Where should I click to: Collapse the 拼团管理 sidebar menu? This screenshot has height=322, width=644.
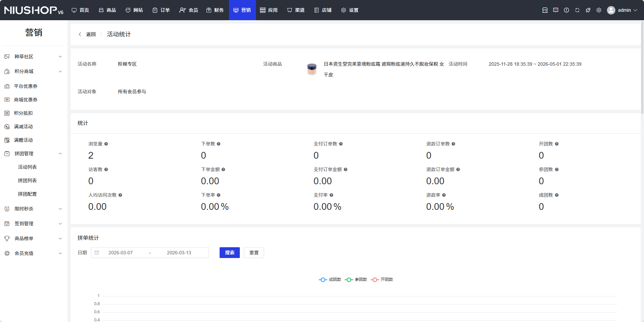[x=34, y=154]
